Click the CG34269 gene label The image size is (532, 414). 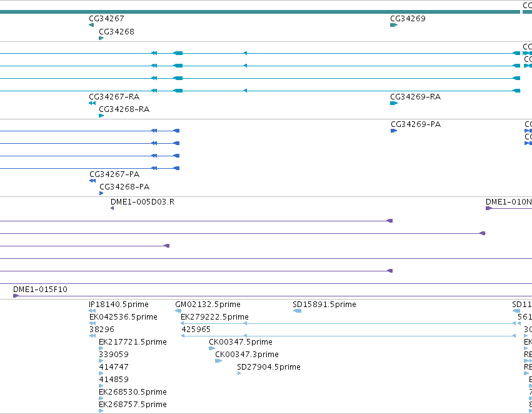[x=408, y=19]
